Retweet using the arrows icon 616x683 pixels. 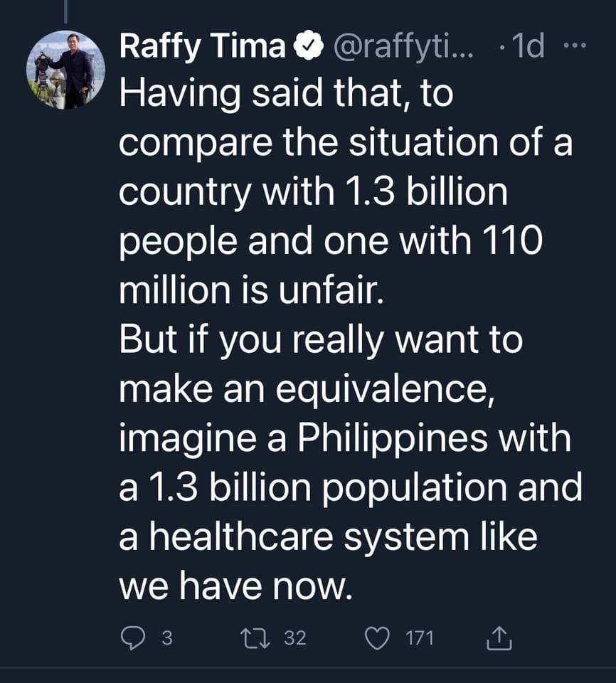256,638
